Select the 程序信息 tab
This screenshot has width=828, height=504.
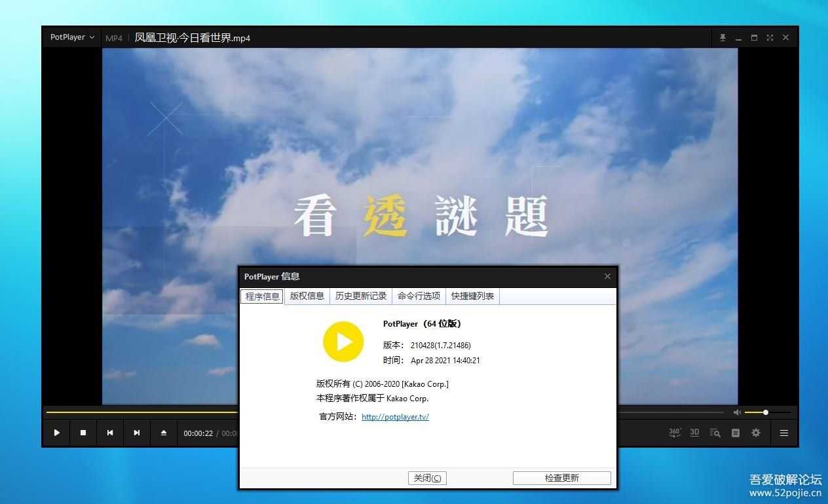(x=262, y=296)
